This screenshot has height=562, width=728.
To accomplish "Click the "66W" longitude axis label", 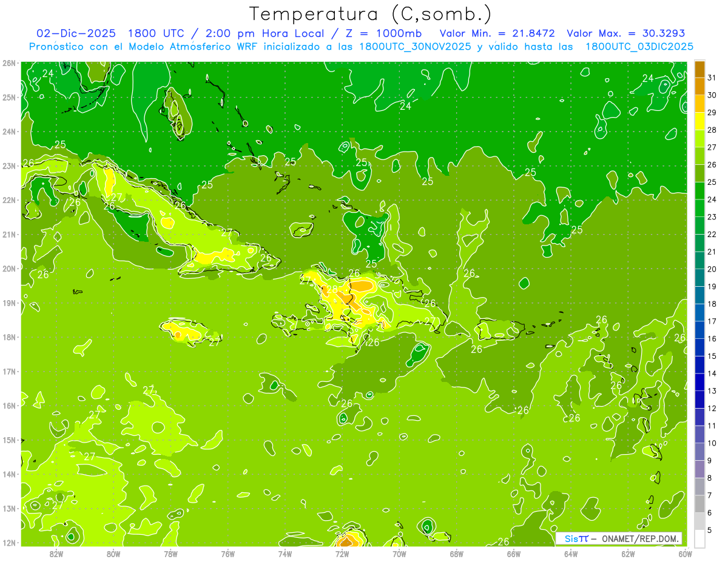I will (x=514, y=554).
